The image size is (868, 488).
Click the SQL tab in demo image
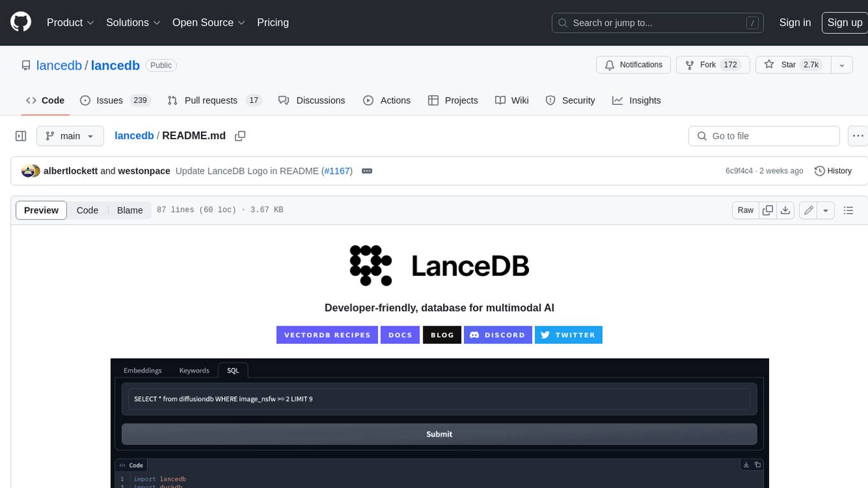coord(233,370)
